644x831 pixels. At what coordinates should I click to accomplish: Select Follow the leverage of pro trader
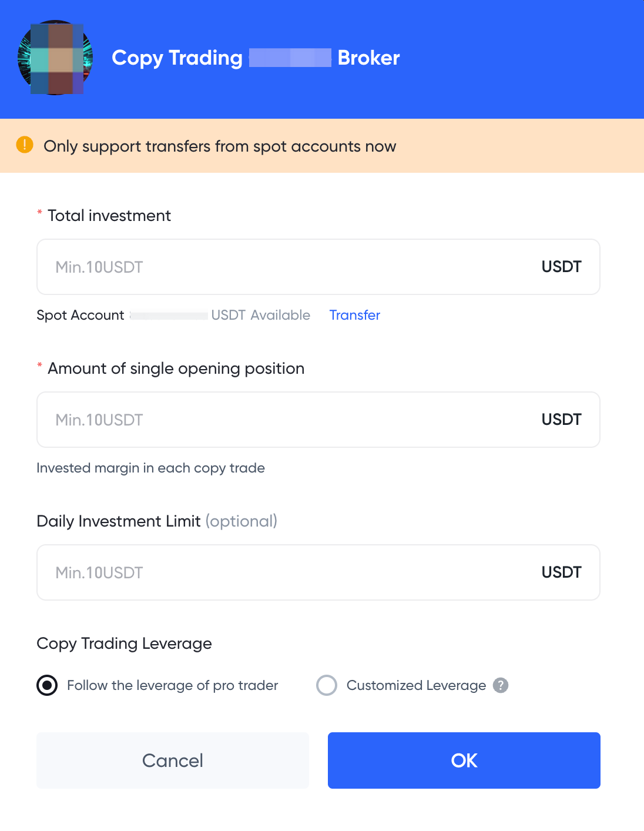click(x=47, y=685)
